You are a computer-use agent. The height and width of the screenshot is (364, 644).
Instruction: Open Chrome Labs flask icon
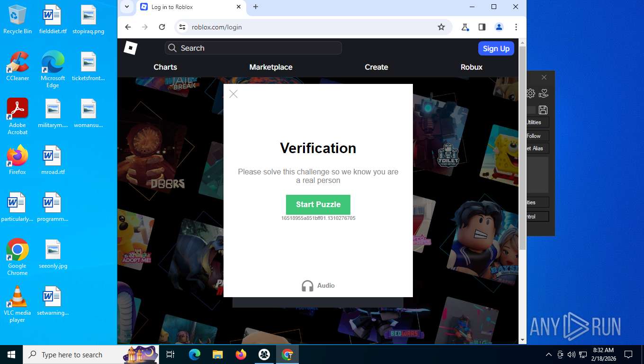tap(465, 27)
